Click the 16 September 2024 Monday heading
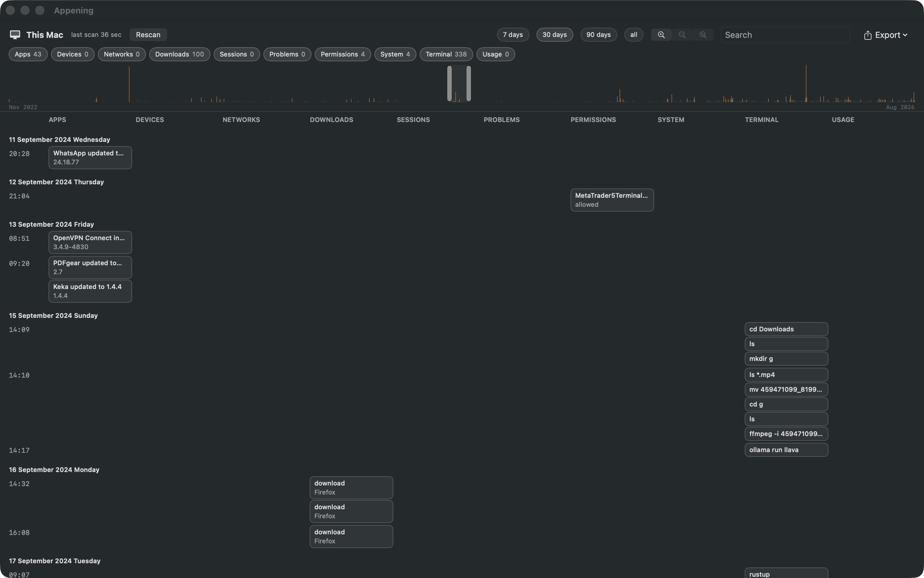The image size is (924, 578). point(54,469)
